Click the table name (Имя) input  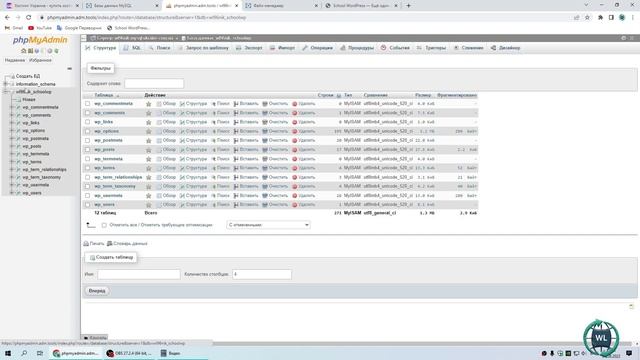click(139, 274)
